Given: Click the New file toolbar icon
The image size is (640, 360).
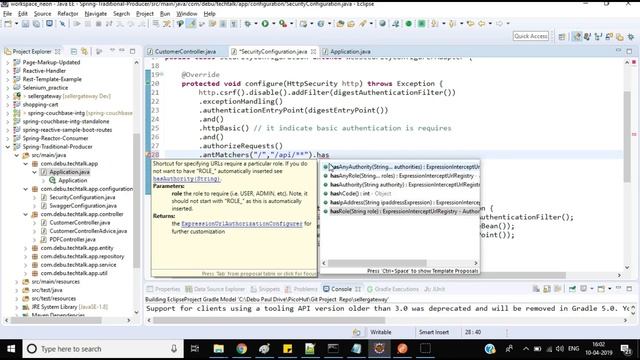Looking at the screenshot, I should (x=8, y=24).
